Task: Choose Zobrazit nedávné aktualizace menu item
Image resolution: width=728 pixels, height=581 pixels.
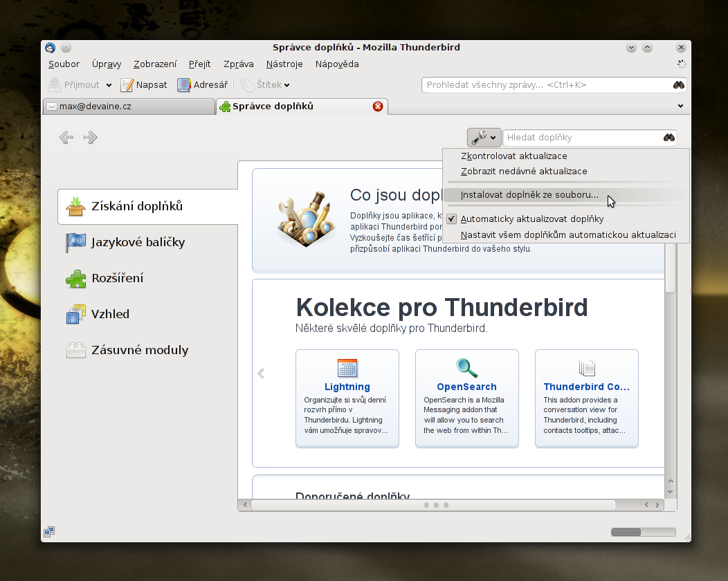Action: pyautogui.click(x=566, y=172)
